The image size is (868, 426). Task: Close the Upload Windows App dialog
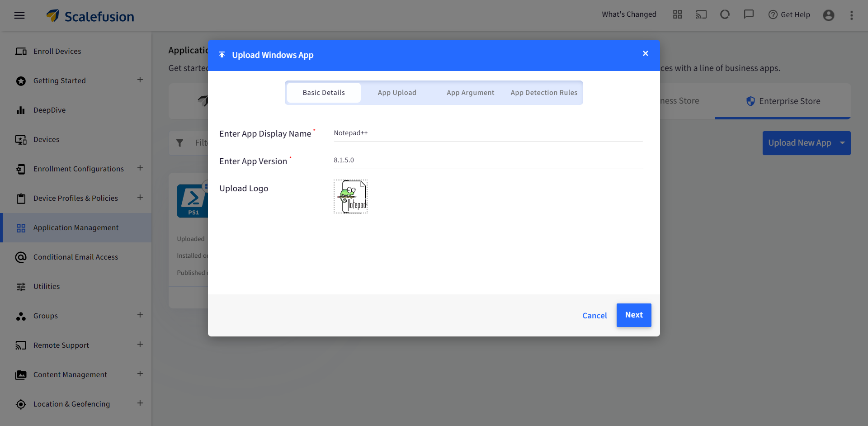[646, 53]
